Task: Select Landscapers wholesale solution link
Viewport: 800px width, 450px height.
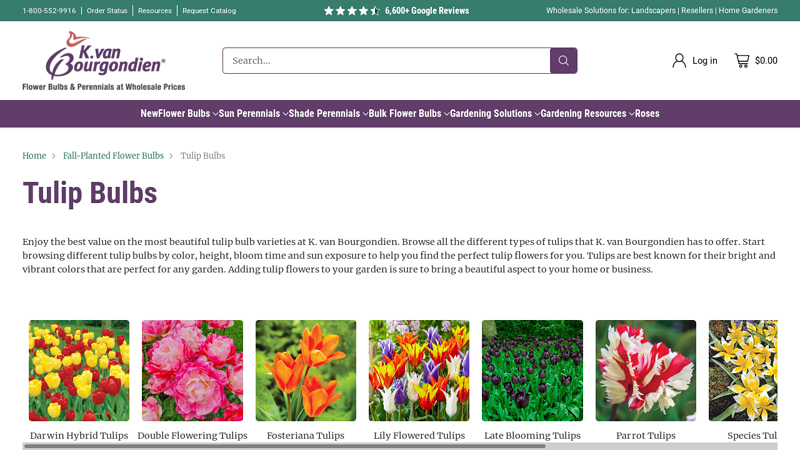Action: (x=653, y=10)
